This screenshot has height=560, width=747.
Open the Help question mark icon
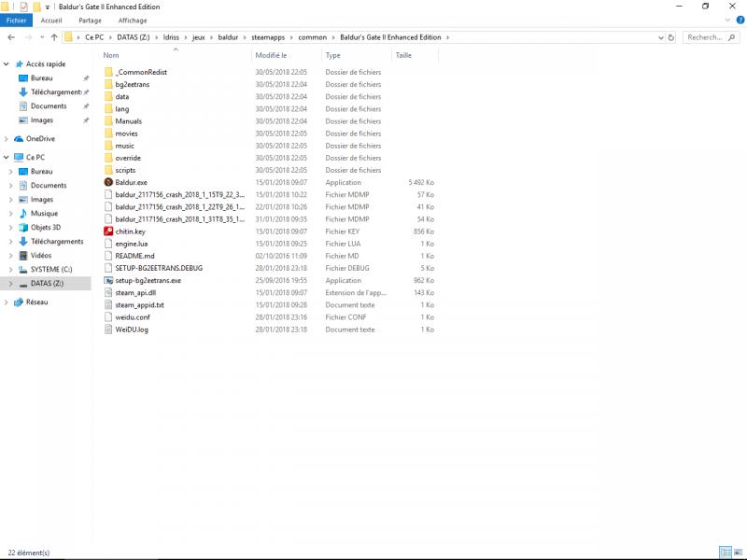pos(740,20)
